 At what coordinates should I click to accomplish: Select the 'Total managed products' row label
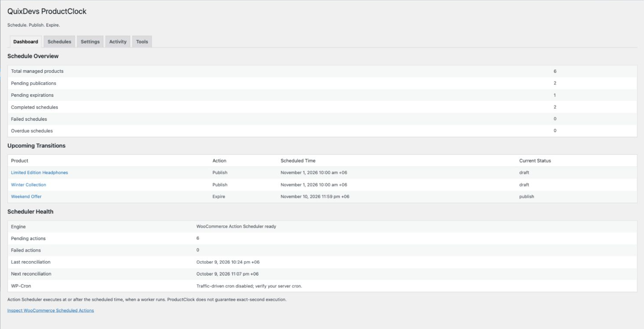click(37, 71)
